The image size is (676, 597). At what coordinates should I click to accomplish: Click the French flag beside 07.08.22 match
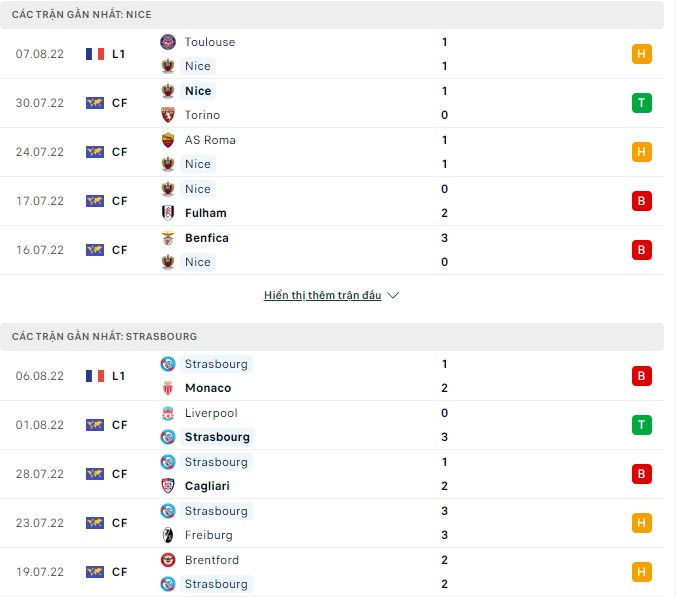[x=95, y=54]
